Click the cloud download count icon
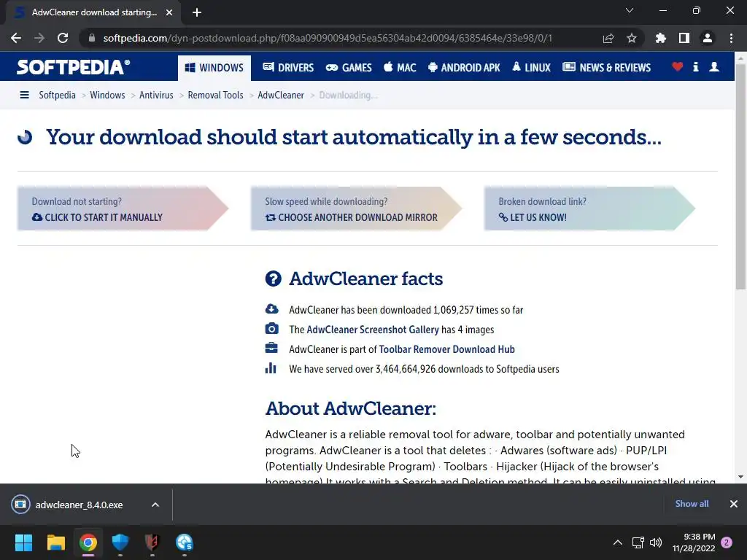747x560 pixels. pyautogui.click(x=271, y=309)
